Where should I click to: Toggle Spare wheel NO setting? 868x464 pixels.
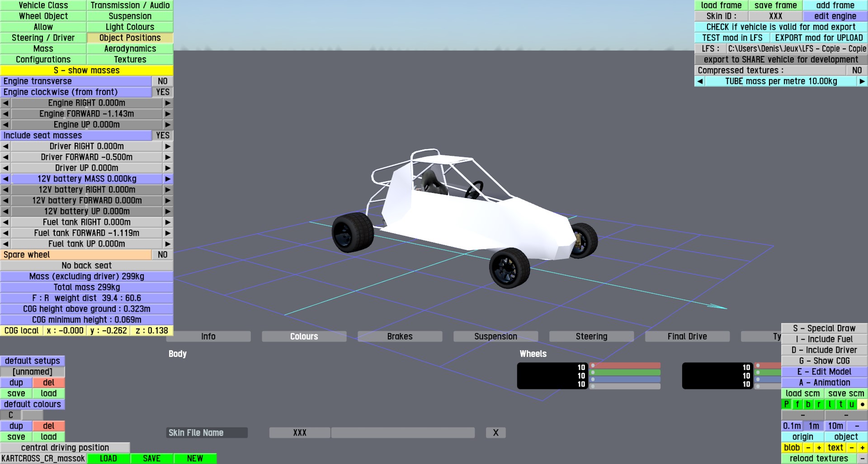point(163,255)
